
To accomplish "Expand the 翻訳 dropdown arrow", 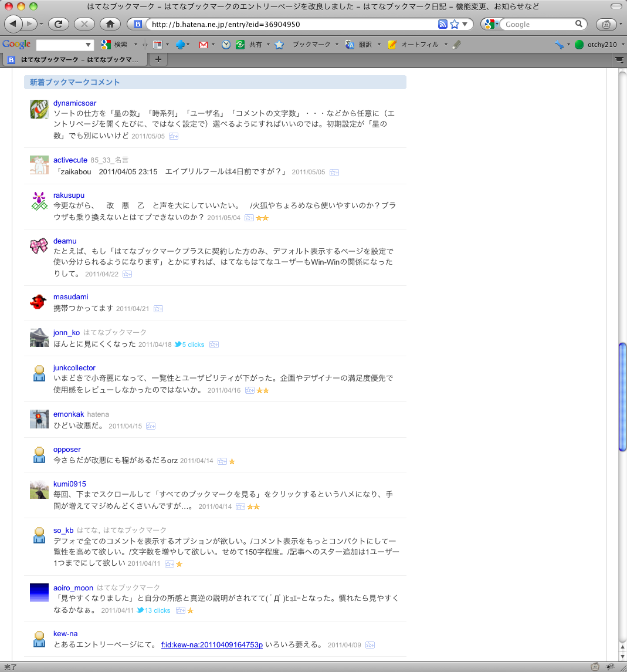I will pos(379,45).
